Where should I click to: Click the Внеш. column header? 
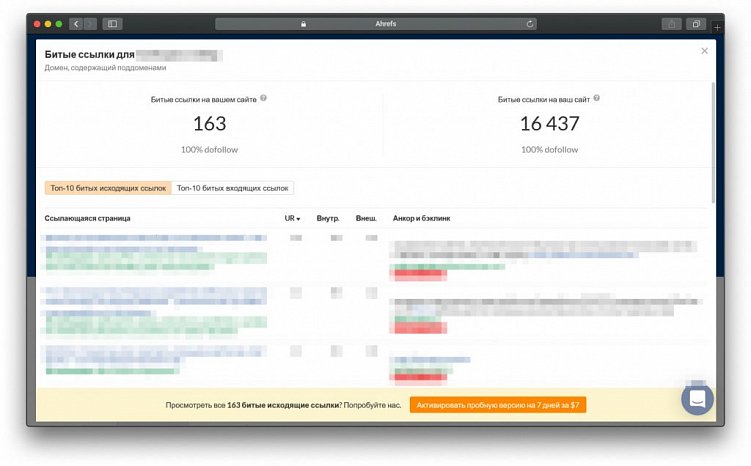pyautogui.click(x=366, y=218)
